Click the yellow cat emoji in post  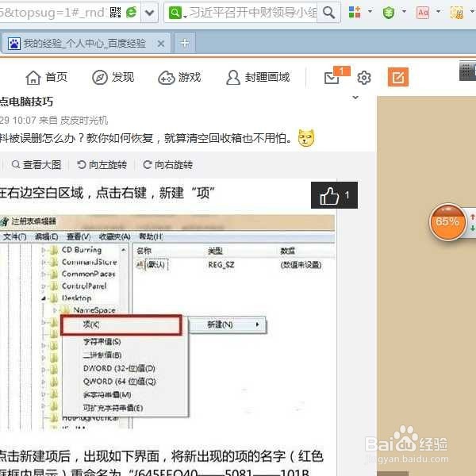click(306, 138)
